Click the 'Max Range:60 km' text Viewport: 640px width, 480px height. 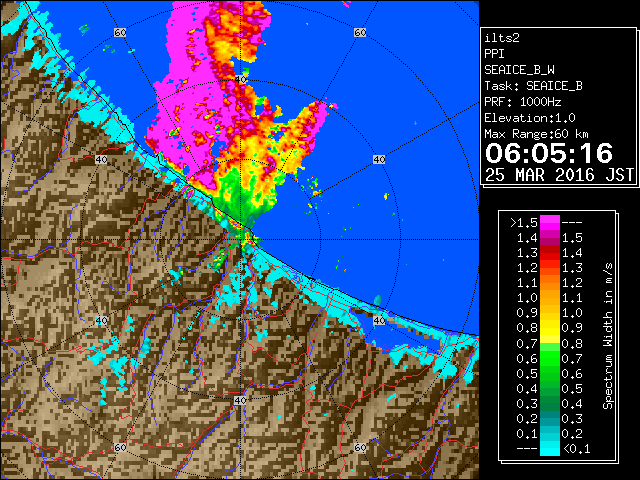coord(536,134)
